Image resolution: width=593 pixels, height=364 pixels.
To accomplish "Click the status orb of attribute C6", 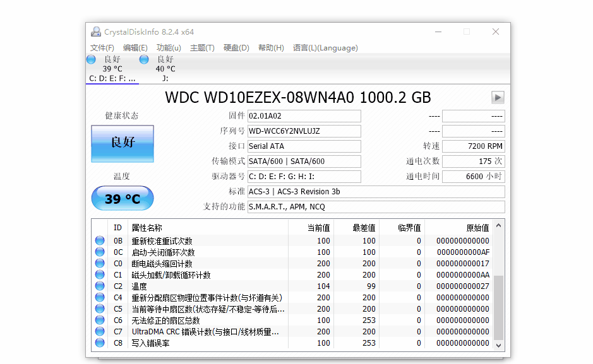I will tap(100, 320).
